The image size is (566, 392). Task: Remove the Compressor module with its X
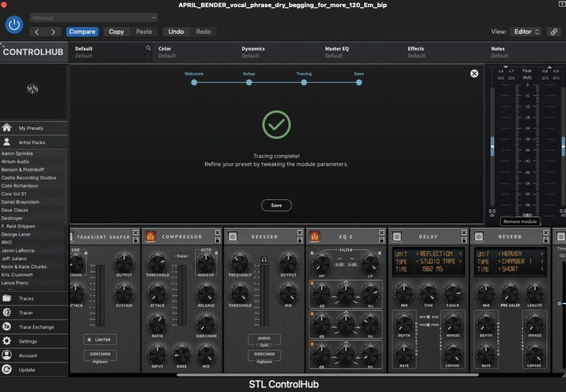[217, 233]
